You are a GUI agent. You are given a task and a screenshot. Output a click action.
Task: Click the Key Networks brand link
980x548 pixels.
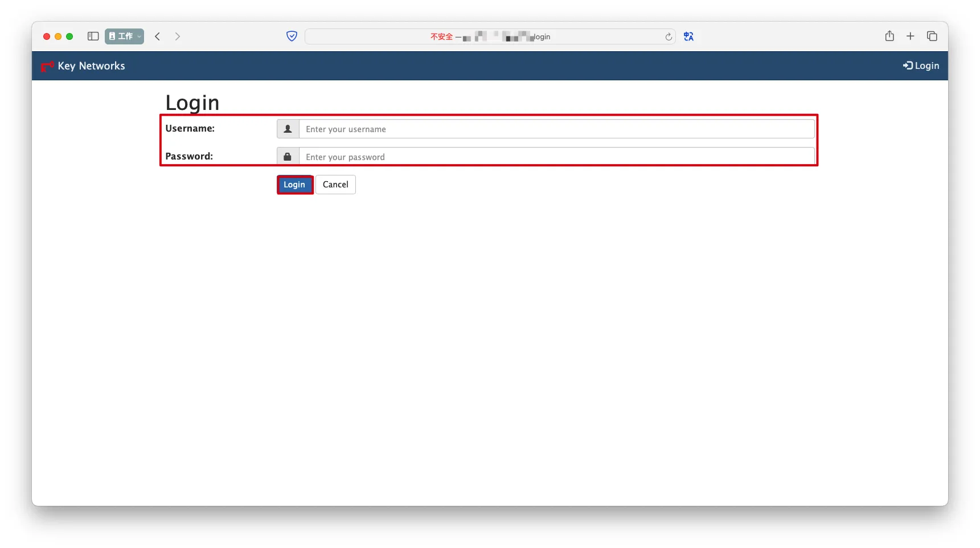coord(91,66)
